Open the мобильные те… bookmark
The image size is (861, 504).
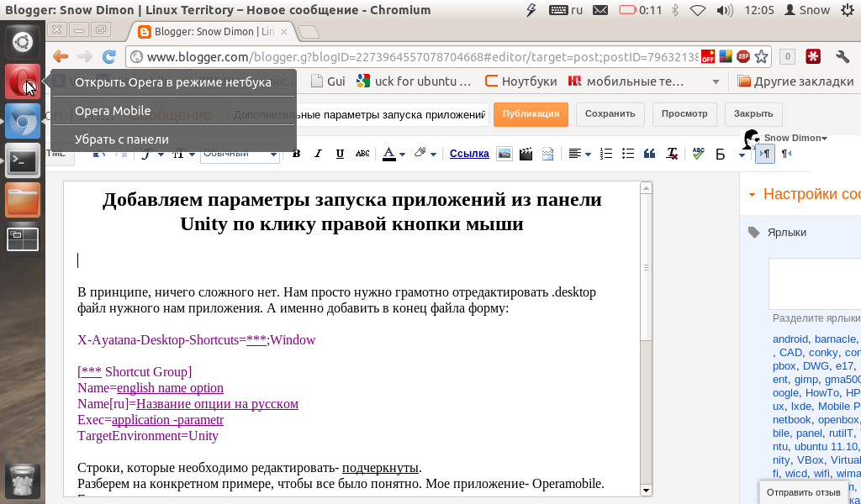(626, 81)
